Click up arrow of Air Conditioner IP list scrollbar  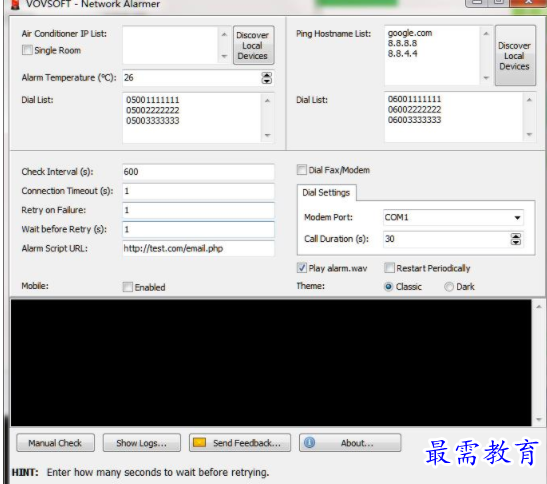tap(224, 34)
